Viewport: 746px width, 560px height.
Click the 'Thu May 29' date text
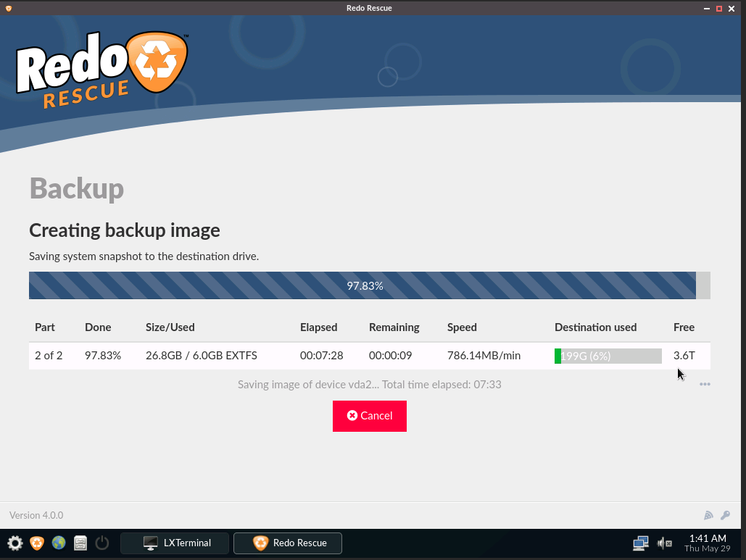pyautogui.click(x=707, y=548)
